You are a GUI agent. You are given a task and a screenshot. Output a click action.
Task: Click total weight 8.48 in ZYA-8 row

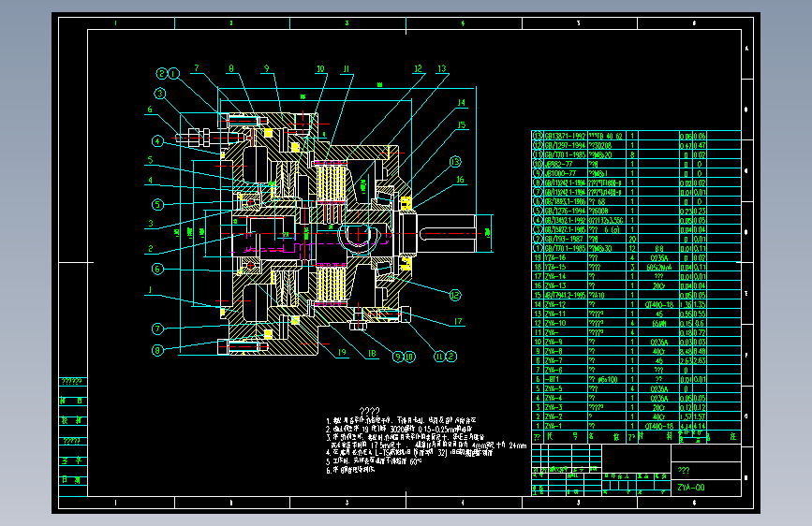699,352
